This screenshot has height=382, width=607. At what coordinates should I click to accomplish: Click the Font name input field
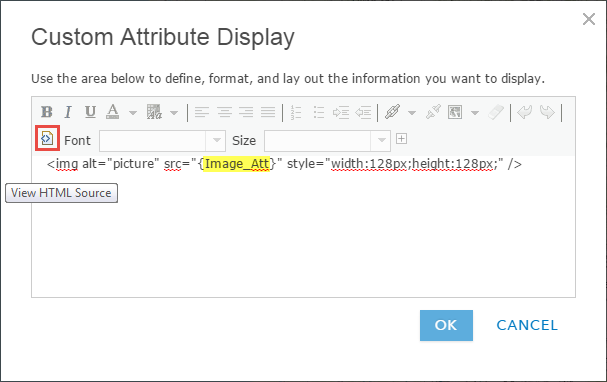click(153, 141)
